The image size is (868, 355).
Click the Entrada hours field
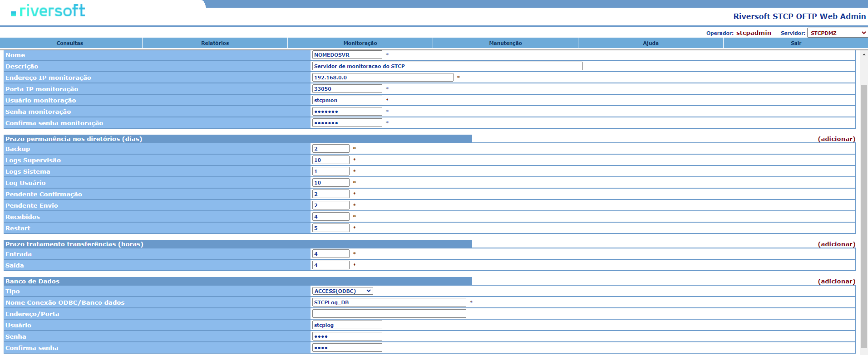(331, 254)
